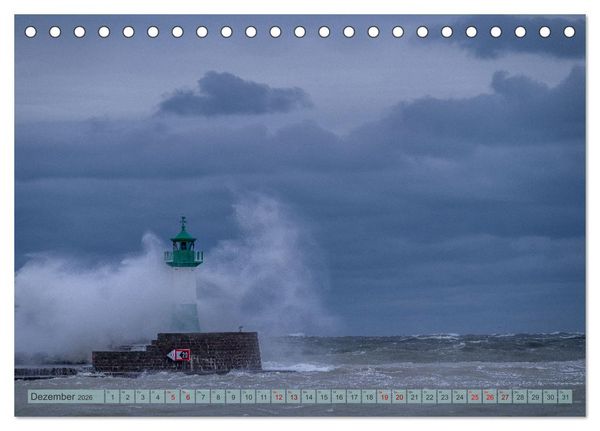This screenshot has height=431, width=600.
Task: Choose the red day 12 cell
Action: pos(279,397)
